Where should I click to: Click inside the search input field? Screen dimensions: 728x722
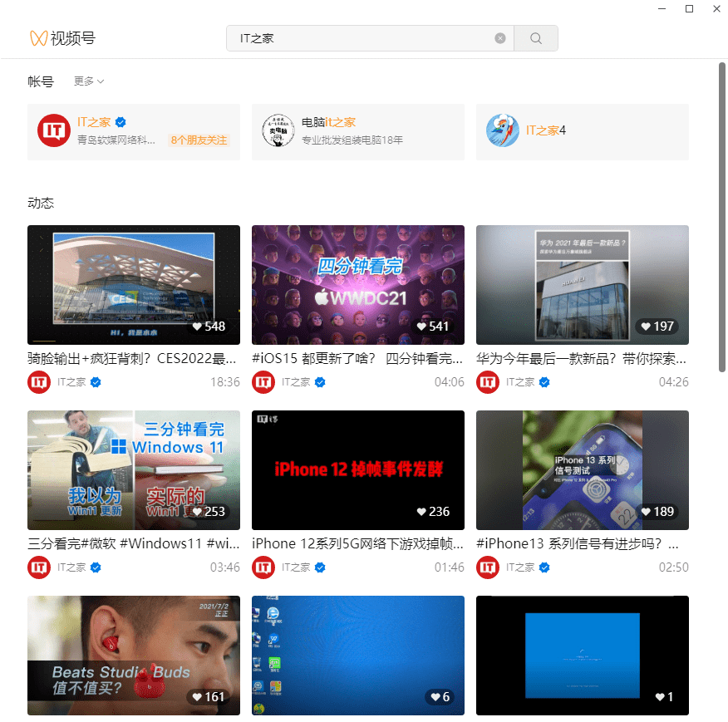357,38
